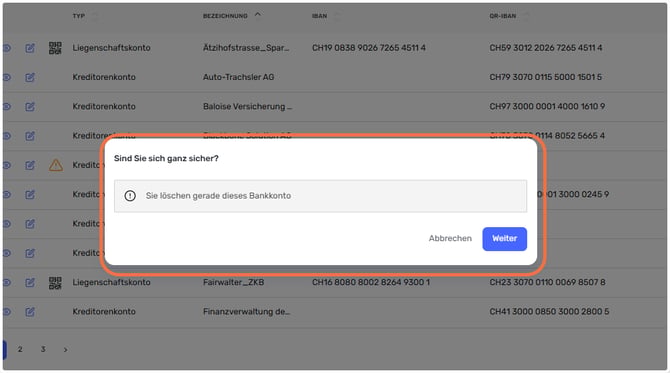Toggle eye icon for Auto-Trachsler AG row
The image size is (670, 373).
click(x=6, y=77)
